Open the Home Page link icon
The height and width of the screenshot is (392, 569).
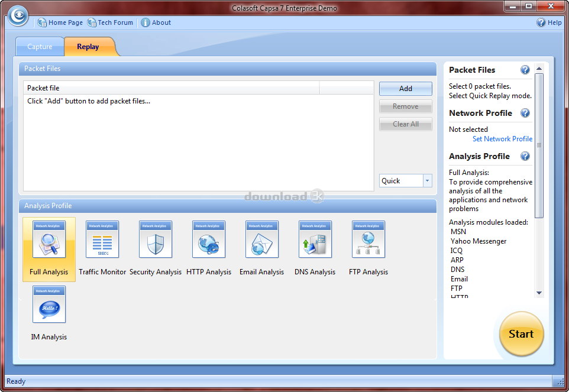point(42,22)
